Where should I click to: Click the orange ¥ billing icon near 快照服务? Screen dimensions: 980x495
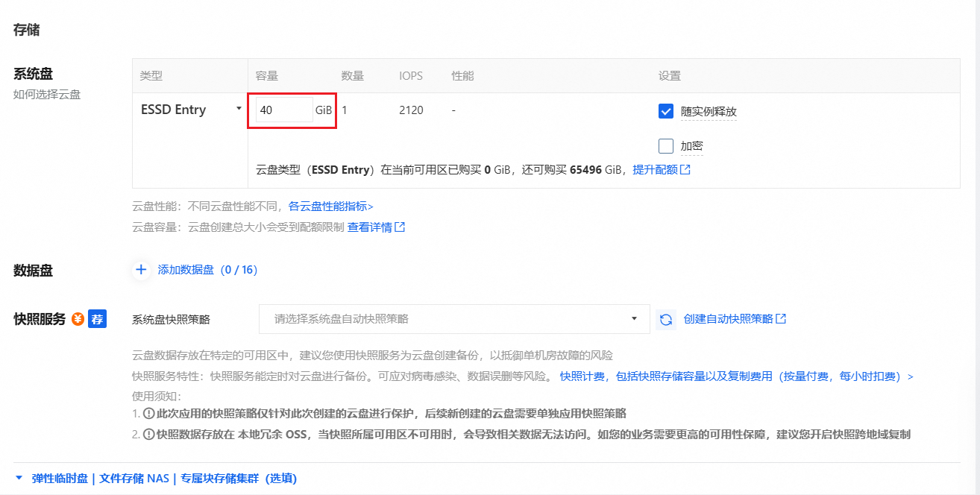[x=78, y=318]
